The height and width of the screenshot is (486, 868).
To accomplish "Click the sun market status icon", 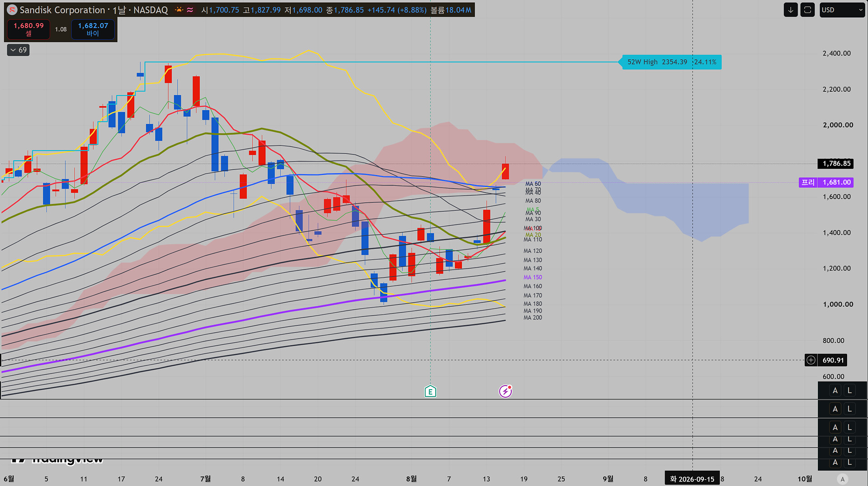I will 179,10.
